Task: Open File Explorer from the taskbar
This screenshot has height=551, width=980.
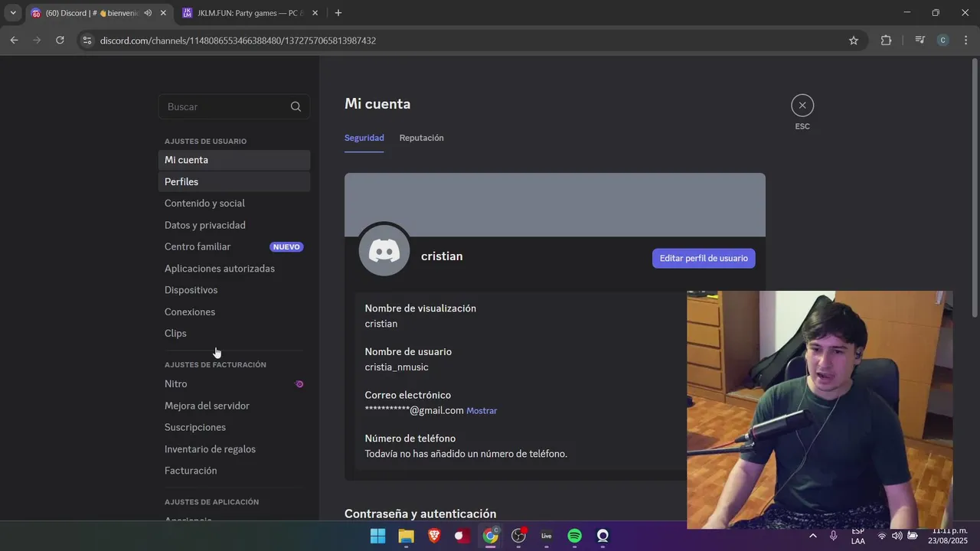Action: click(406, 536)
